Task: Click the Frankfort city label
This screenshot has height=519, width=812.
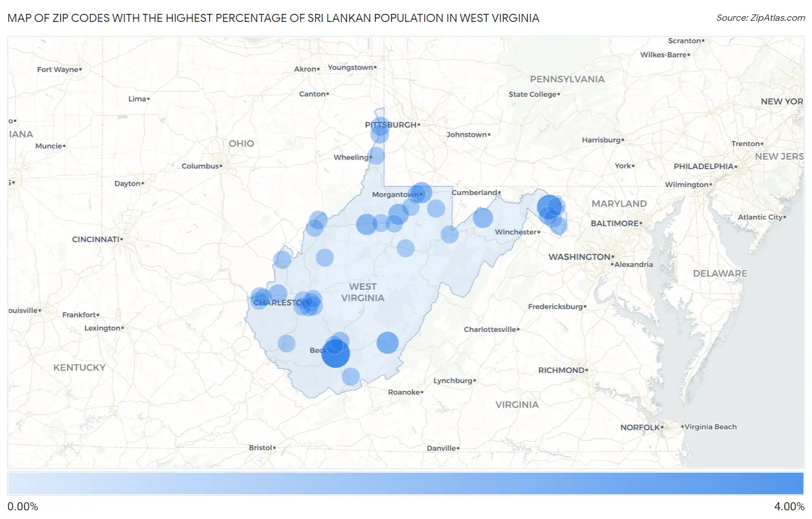Action: point(79,315)
